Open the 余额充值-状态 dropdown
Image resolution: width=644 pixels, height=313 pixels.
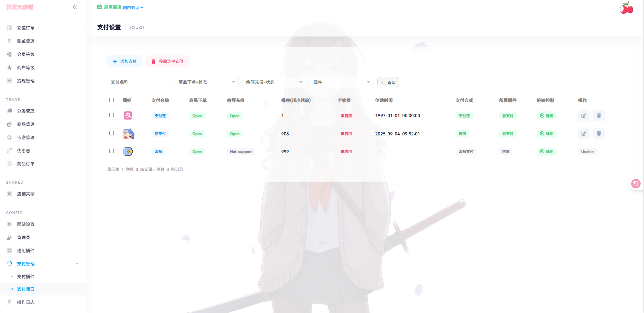(274, 82)
